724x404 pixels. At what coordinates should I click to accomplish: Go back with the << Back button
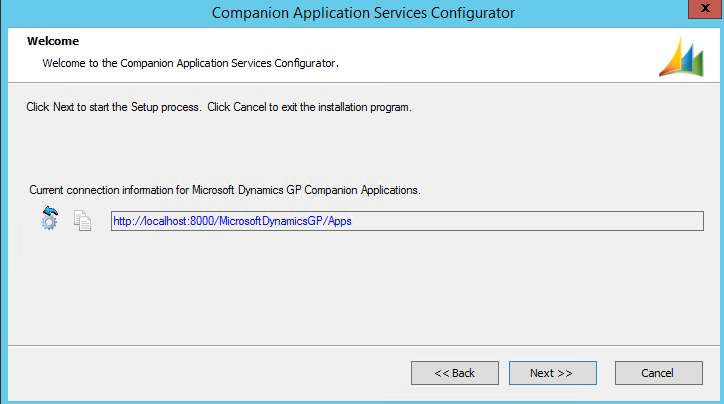coord(454,373)
